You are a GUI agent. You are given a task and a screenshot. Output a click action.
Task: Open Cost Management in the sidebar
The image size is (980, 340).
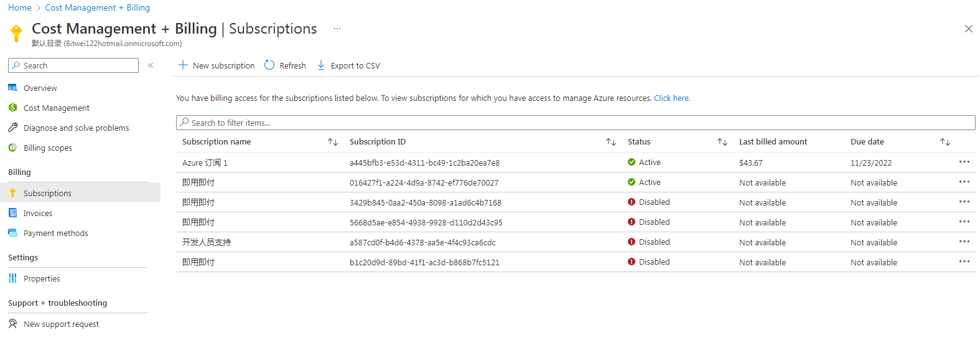tap(57, 108)
